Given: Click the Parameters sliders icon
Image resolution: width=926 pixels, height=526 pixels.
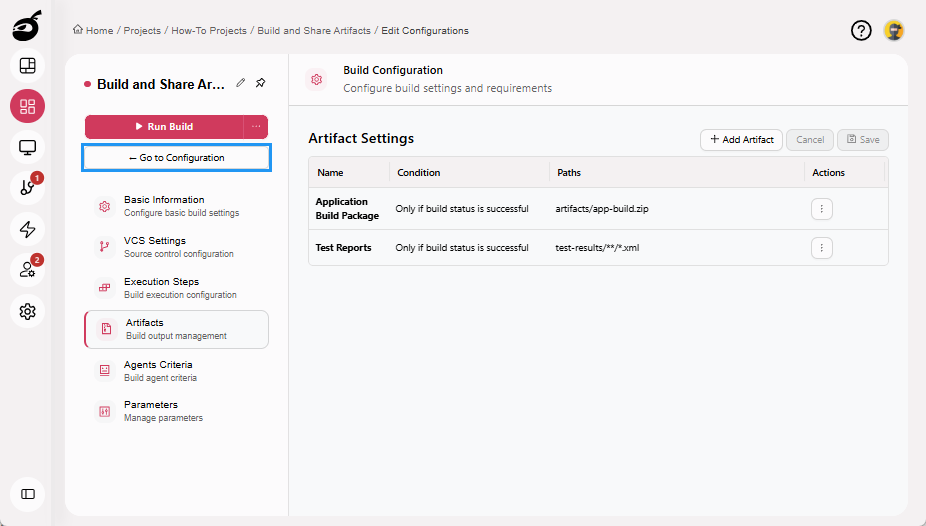Looking at the screenshot, I should tap(105, 411).
